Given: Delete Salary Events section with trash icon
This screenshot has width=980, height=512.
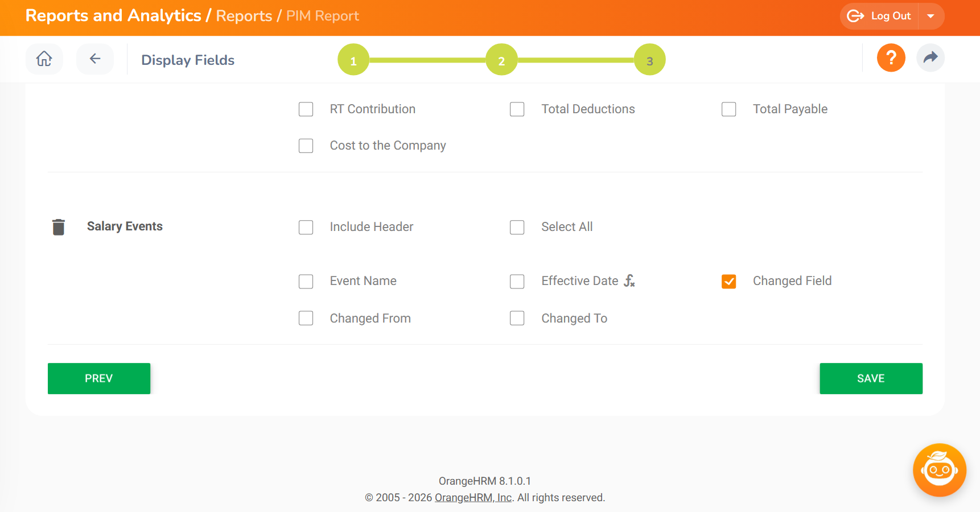Looking at the screenshot, I should 59,227.
